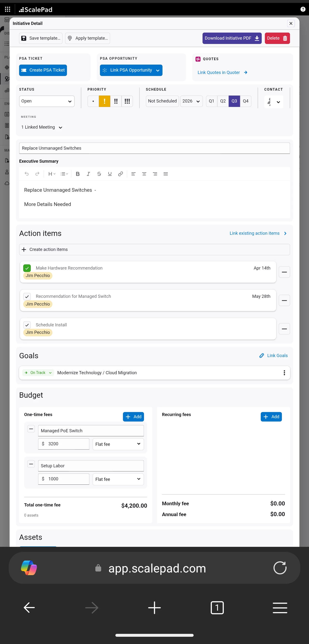Click the undo icon in editor

coord(27,174)
